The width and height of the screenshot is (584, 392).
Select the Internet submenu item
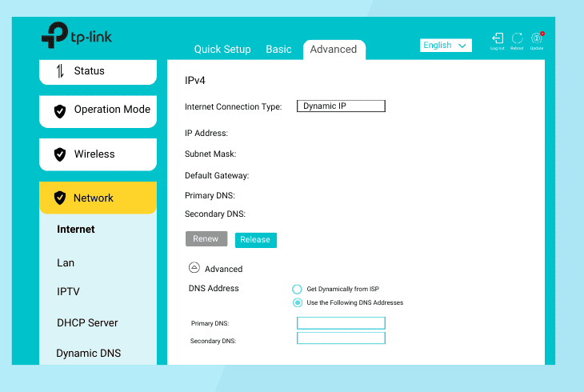(76, 229)
